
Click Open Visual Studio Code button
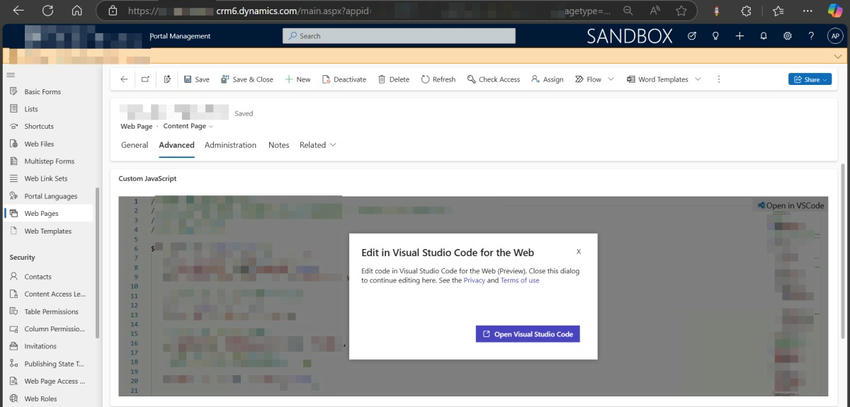pos(528,334)
